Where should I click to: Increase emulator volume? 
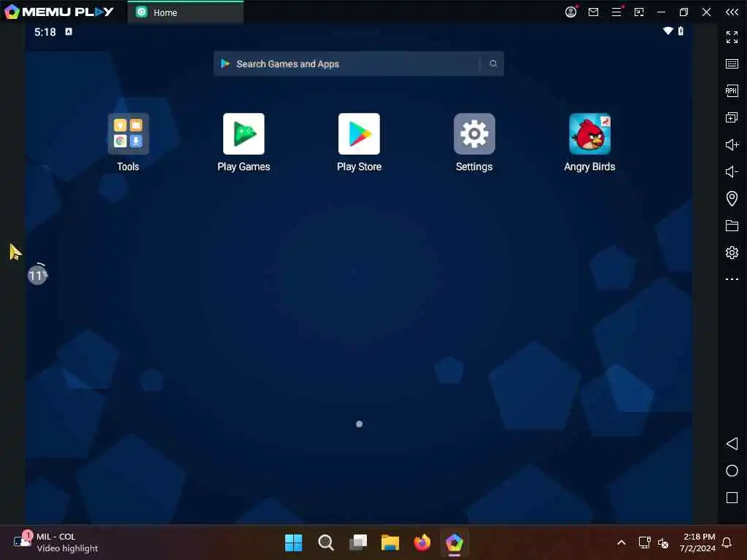pyautogui.click(x=732, y=144)
